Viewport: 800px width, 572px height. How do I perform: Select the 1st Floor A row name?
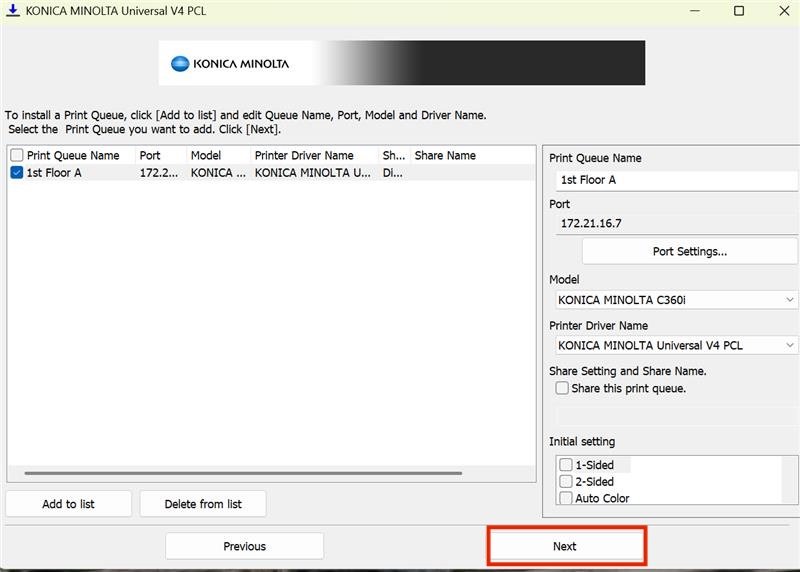point(54,172)
